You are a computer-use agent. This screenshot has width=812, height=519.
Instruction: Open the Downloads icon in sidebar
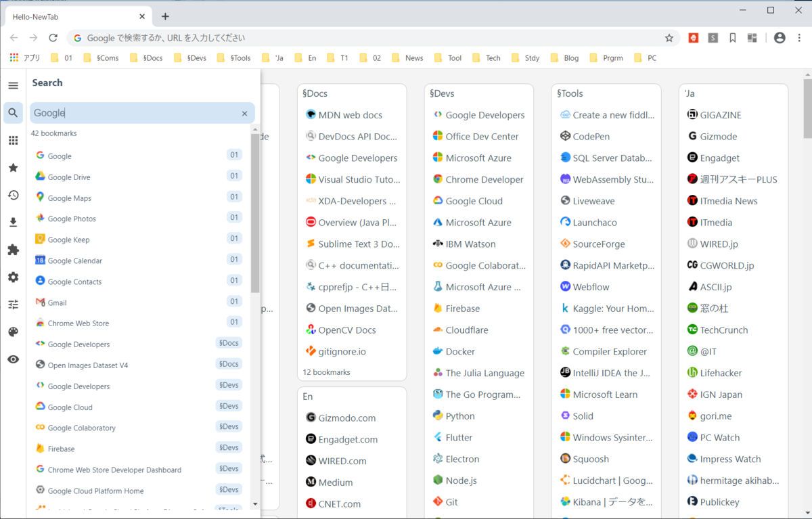13,223
